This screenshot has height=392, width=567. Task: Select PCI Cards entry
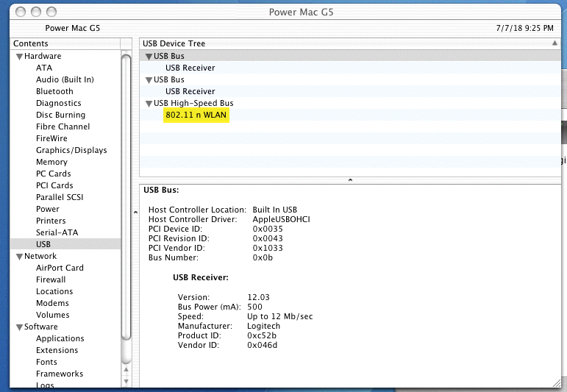[x=54, y=185]
